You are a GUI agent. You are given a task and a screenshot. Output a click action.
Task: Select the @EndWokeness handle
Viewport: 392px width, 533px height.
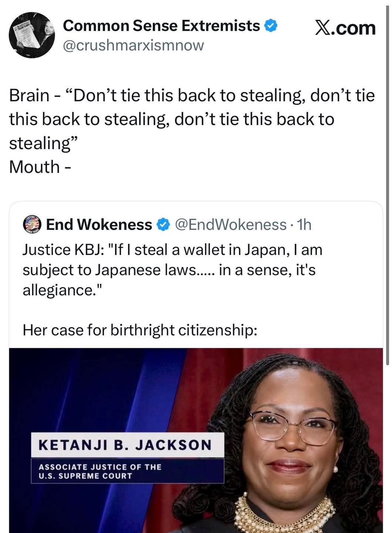click(x=230, y=225)
